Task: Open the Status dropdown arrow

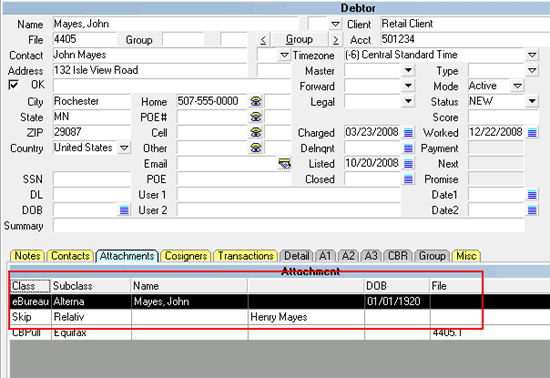Action: pos(532,101)
